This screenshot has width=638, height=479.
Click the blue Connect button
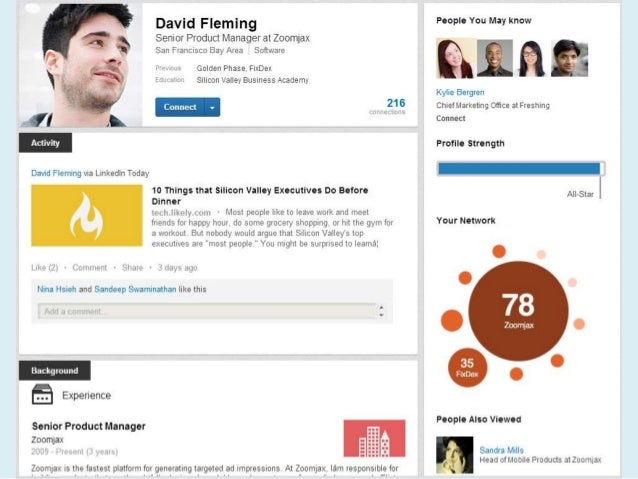pos(179,107)
